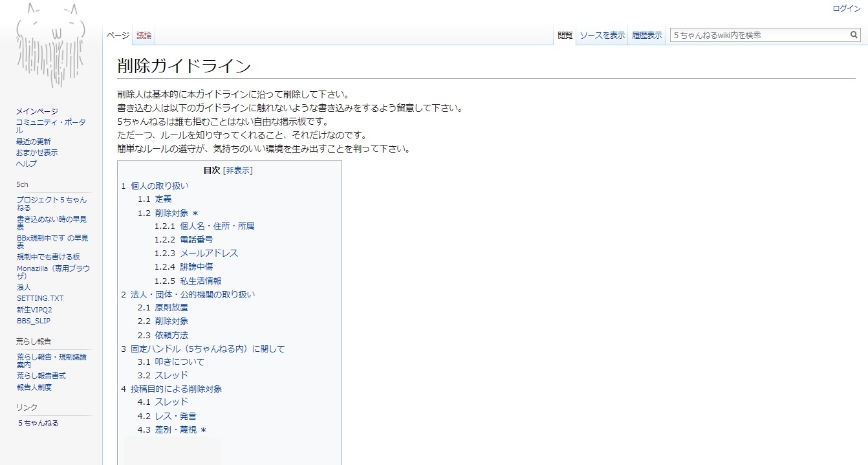Switch to the 議論 tab
The image size is (868, 465).
point(144,36)
